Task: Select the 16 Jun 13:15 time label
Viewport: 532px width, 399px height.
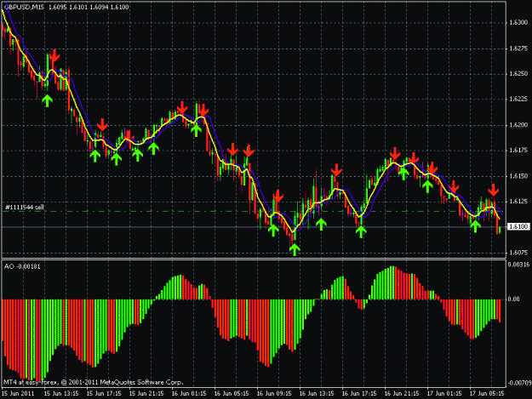Action: point(317,394)
